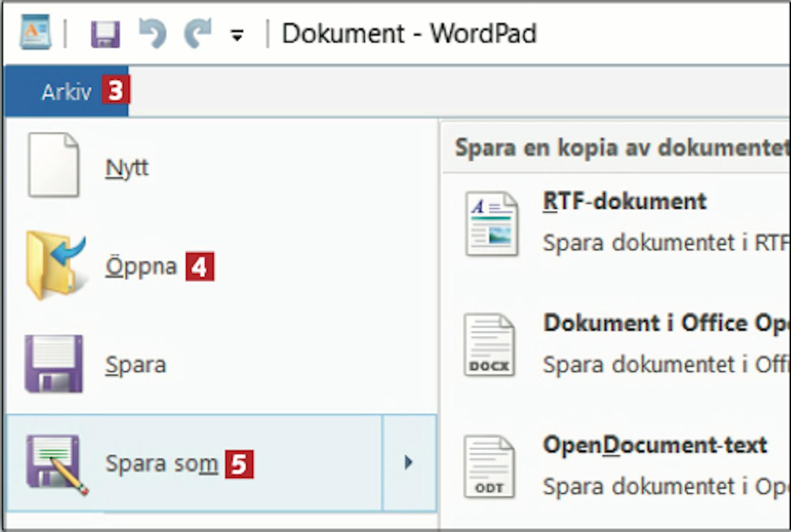This screenshot has height=532, width=791.
Task: Choose Dokument i Office Open XML format
Action: click(667, 323)
